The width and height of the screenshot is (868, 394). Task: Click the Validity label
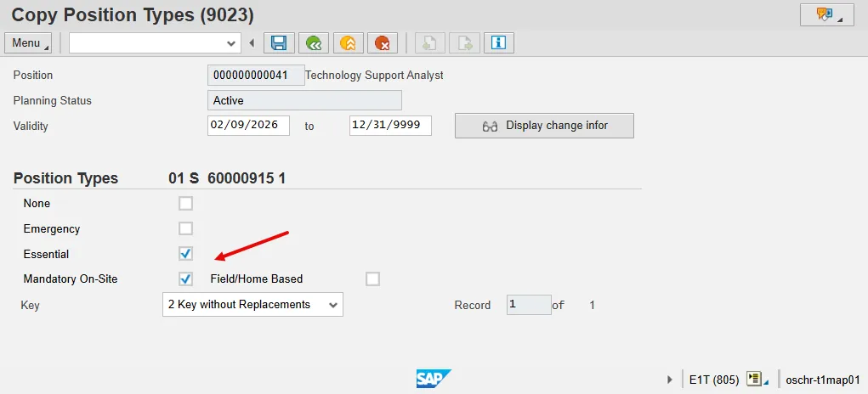click(31, 126)
